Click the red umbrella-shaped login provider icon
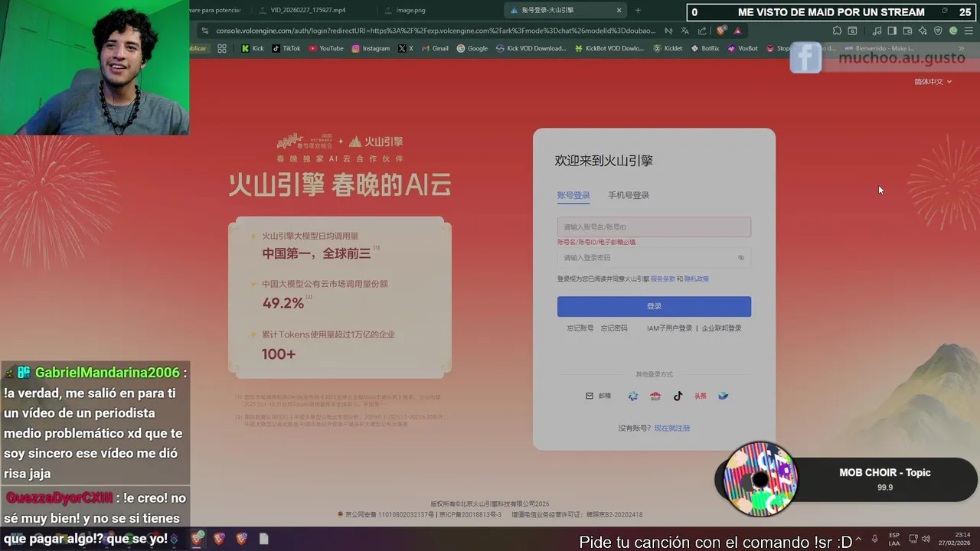Viewport: 980px width, 551px height. pos(655,396)
